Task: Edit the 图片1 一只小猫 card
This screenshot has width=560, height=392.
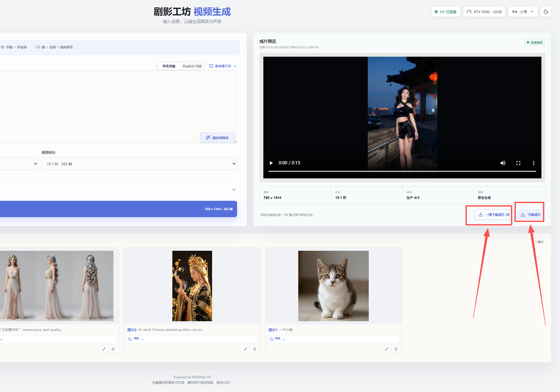Action: point(387,349)
